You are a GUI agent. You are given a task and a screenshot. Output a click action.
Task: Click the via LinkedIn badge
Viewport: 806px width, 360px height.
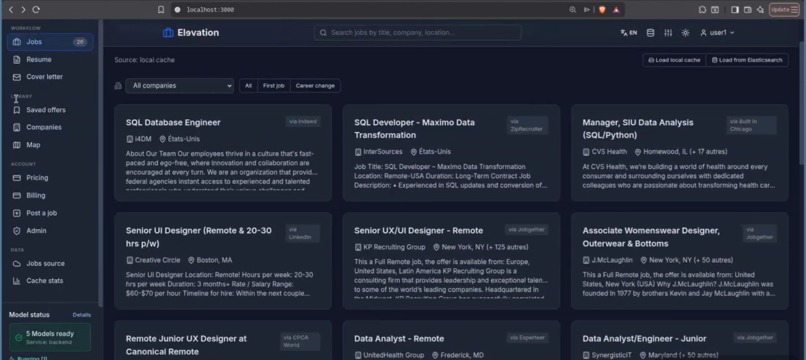(303, 233)
